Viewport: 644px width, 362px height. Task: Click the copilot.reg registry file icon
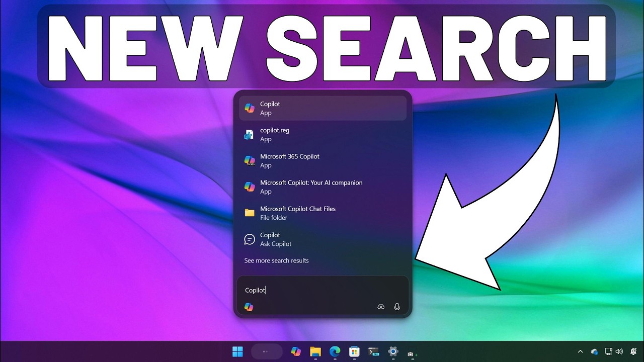pyautogui.click(x=250, y=134)
